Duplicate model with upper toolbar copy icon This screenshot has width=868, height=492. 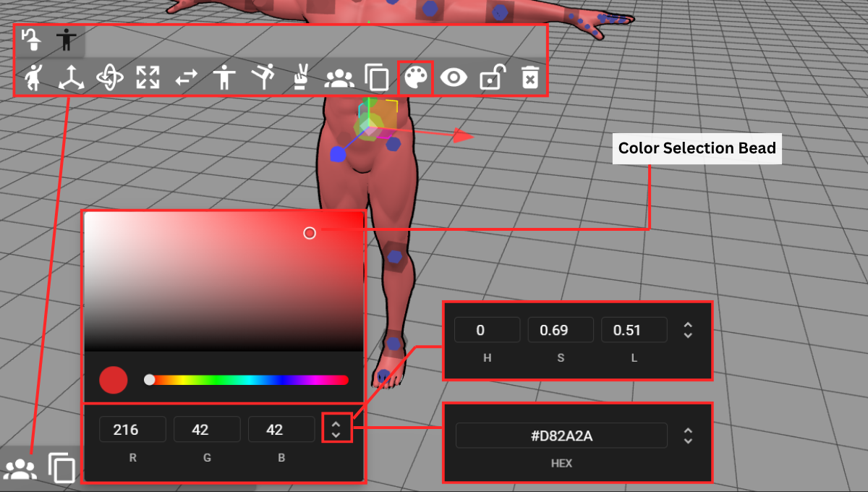[377, 77]
